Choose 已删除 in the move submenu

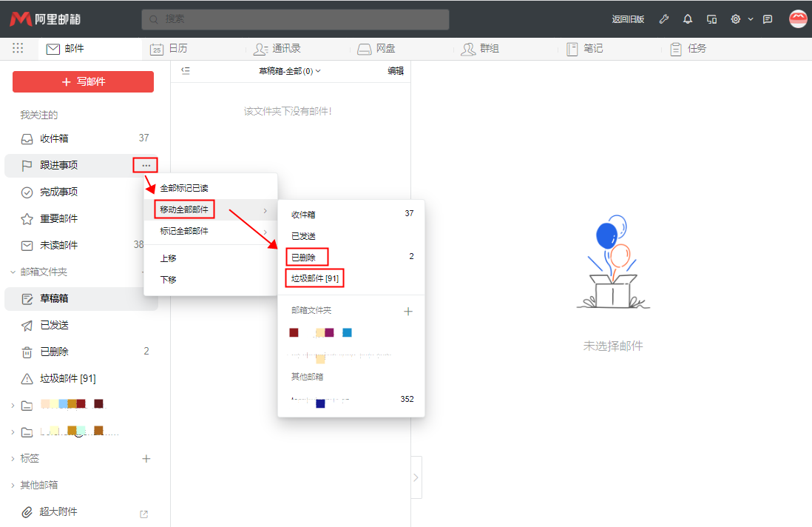[304, 257]
